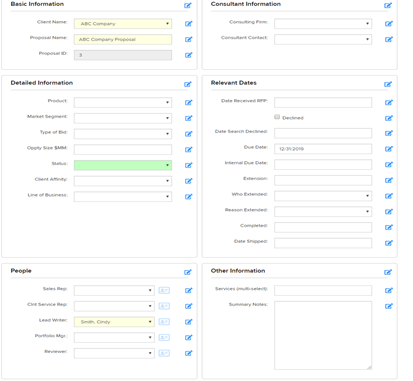Click the Completed date field
Screen dimensions: 413x381
(323, 227)
